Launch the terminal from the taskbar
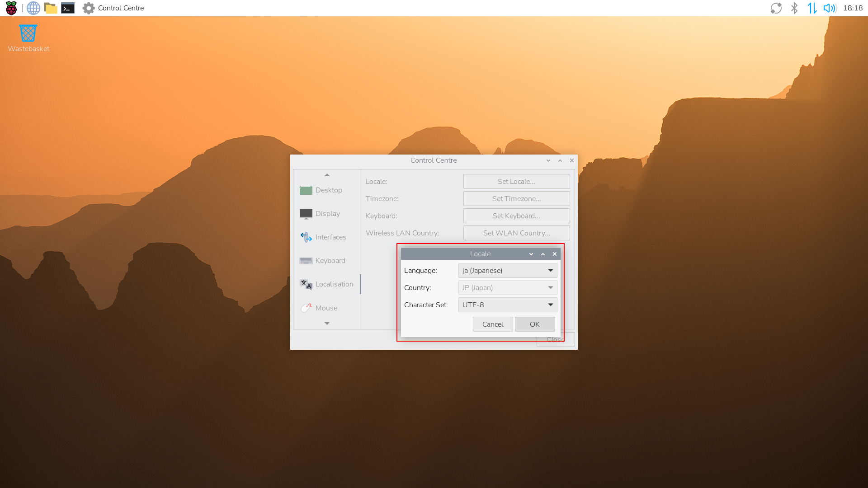Screen dimensions: 868x488 [68, 8]
